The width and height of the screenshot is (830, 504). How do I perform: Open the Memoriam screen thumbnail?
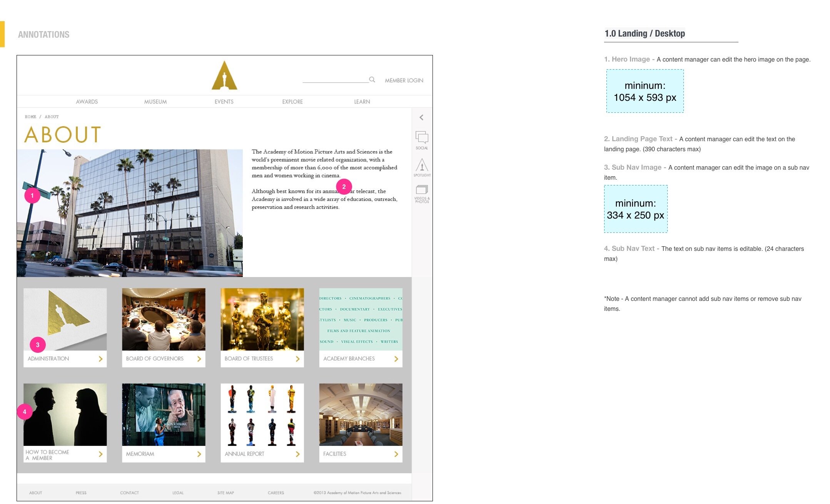[164, 415]
